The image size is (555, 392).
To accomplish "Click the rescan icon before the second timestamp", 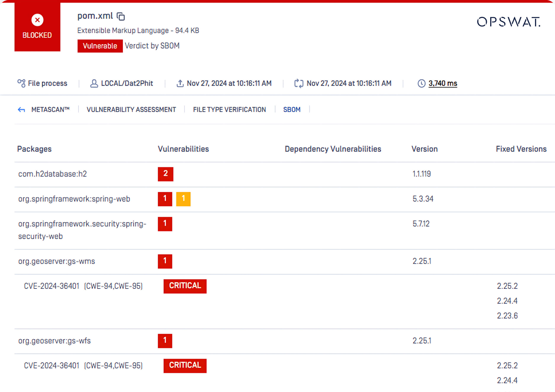I will tap(299, 83).
